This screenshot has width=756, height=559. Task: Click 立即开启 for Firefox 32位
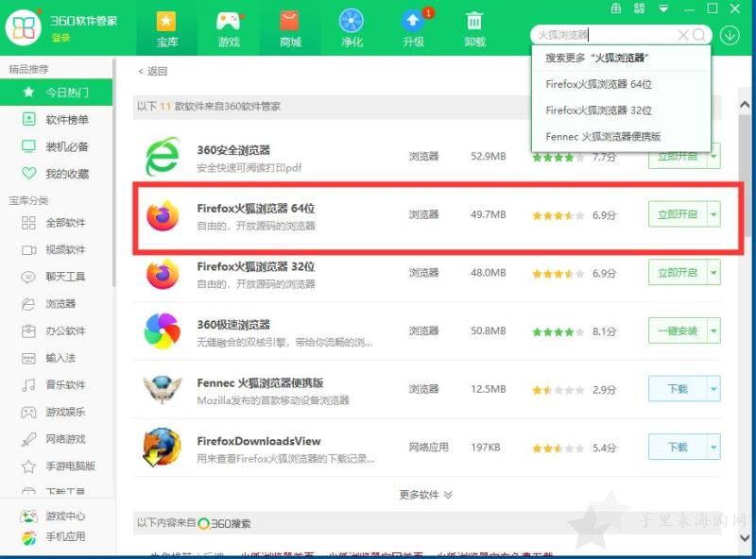click(678, 273)
